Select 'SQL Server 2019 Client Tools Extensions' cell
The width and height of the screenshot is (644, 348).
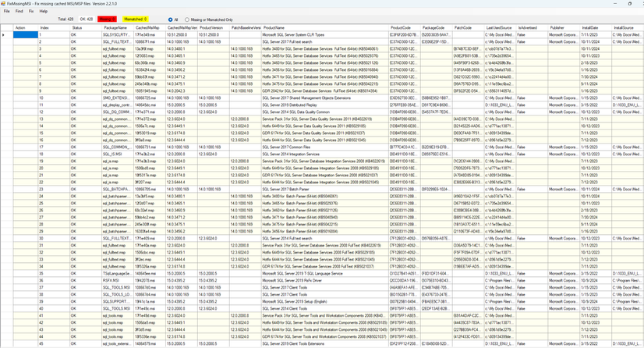[325, 343]
